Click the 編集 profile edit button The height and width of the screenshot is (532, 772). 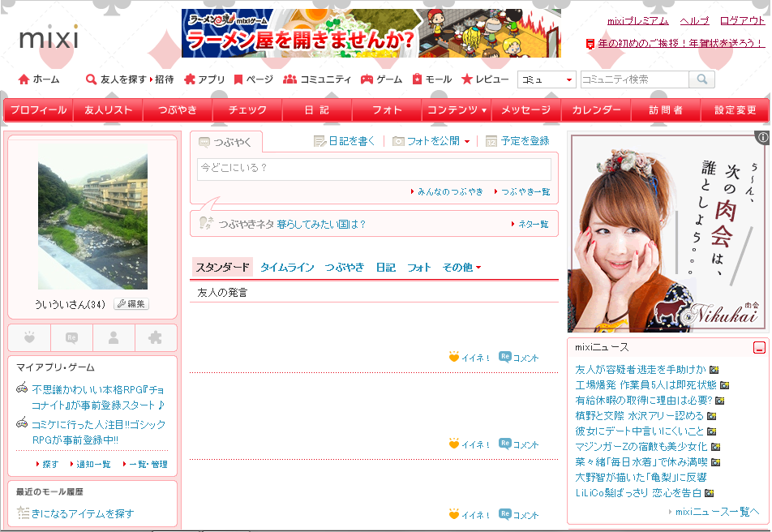(131, 304)
